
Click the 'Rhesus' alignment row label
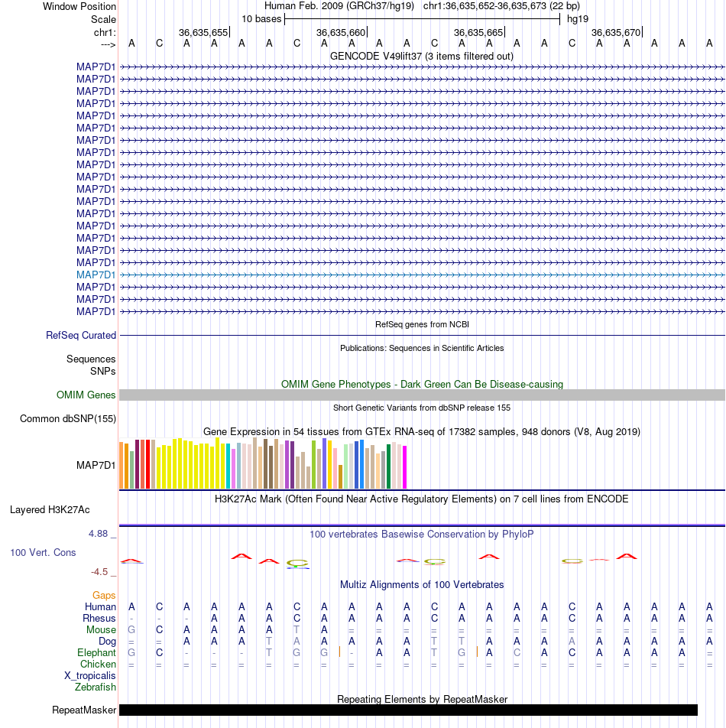[99, 619]
